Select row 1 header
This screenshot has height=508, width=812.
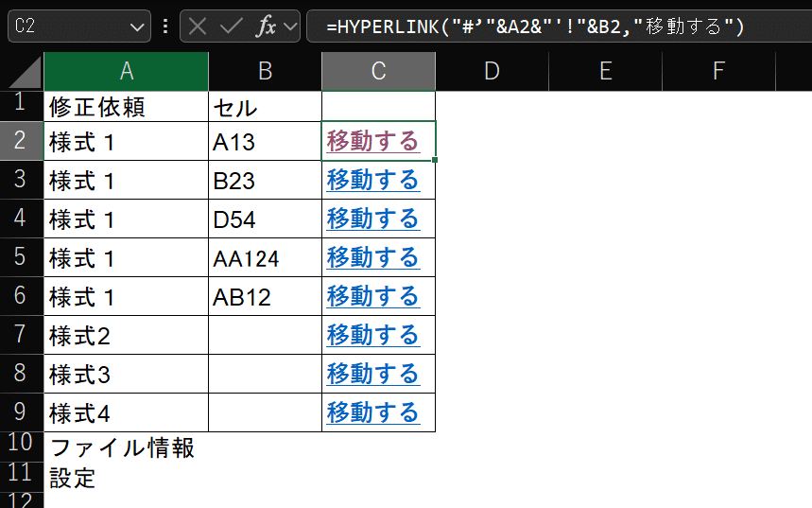point(22,106)
